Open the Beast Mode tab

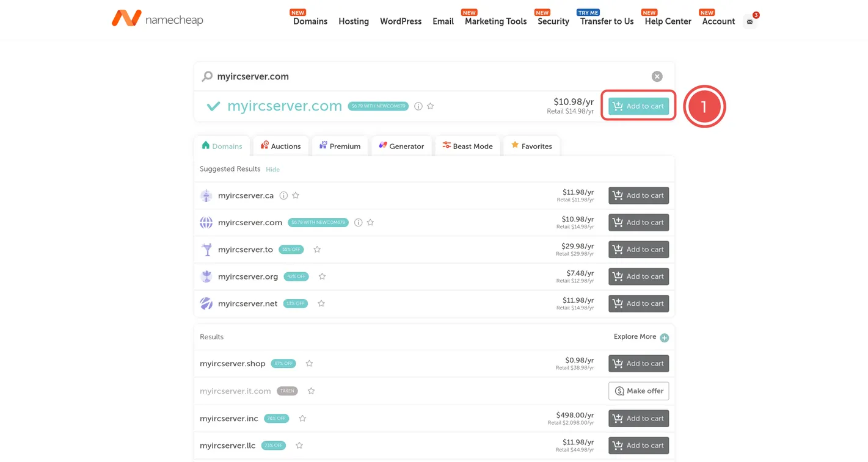click(x=467, y=146)
